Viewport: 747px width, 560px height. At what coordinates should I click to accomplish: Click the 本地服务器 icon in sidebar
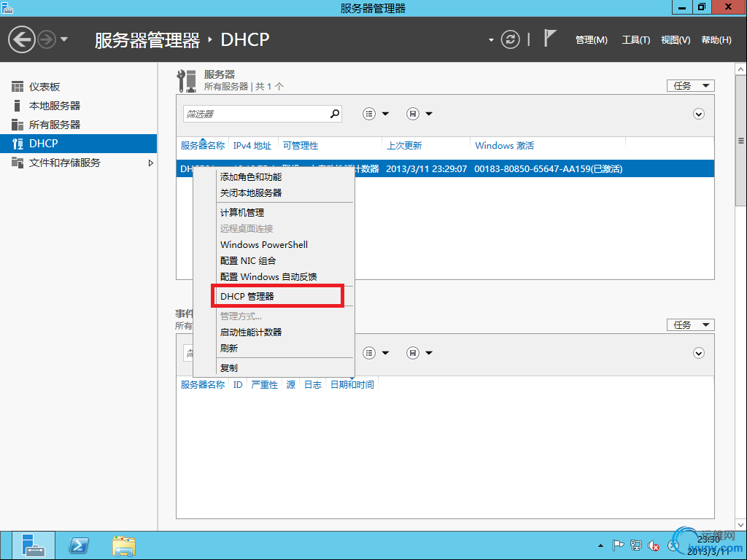click(18, 106)
